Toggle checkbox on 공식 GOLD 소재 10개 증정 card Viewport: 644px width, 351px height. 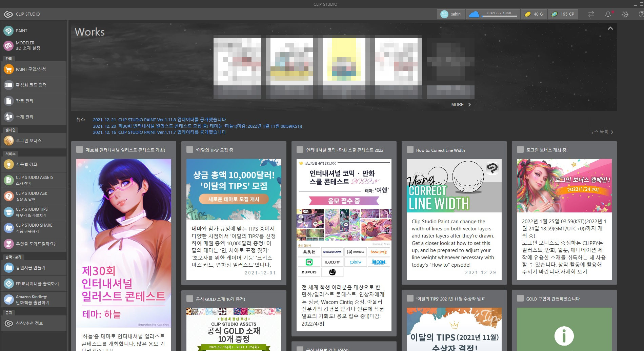tap(190, 299)
